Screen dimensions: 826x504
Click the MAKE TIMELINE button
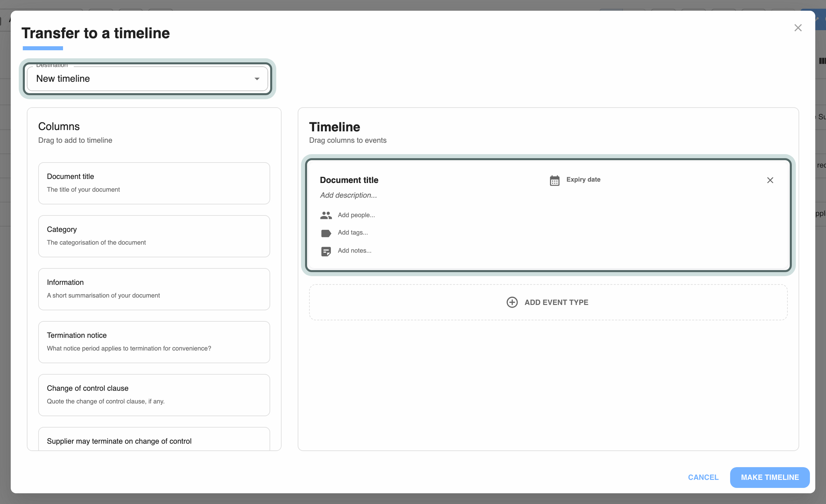pyautogui.click(x=770, y=477)
